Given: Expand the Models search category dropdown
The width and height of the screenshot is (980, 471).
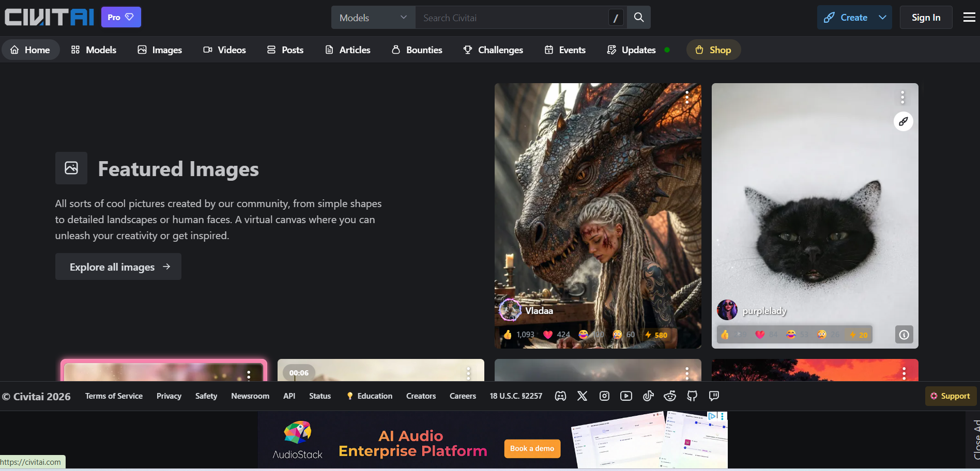Looking at the screenshot, I should pyautogui.click(x=373, y=18).
